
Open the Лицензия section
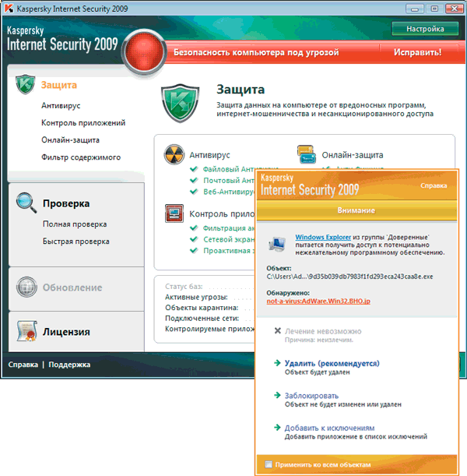[x=66, y=332]
